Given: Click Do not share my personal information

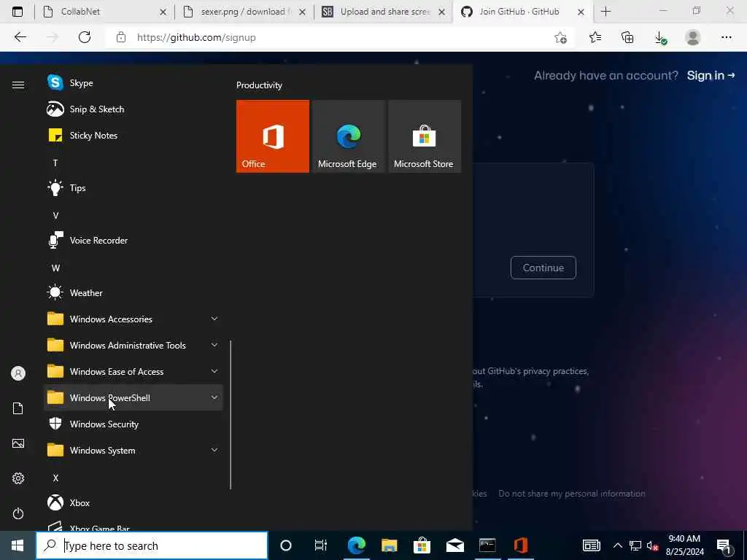Looking at the screenshot, I should point(572,494).
